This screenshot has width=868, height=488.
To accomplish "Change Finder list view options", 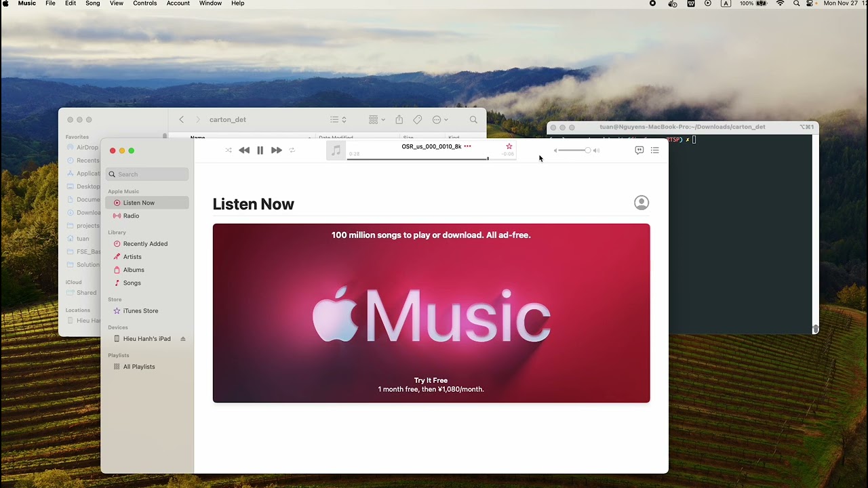I will click(x=338, y=120).
